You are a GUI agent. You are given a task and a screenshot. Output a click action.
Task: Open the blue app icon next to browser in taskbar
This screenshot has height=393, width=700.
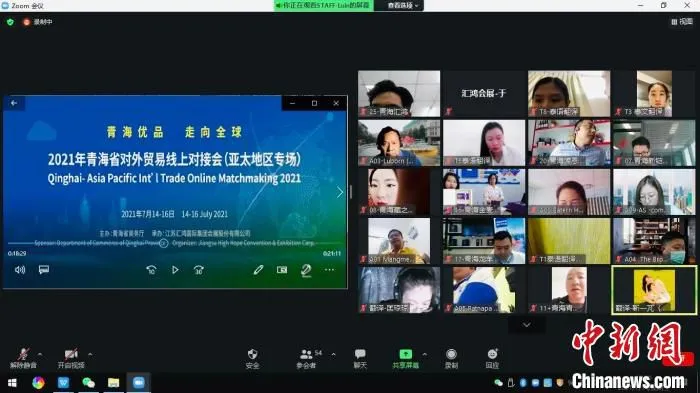63,383
